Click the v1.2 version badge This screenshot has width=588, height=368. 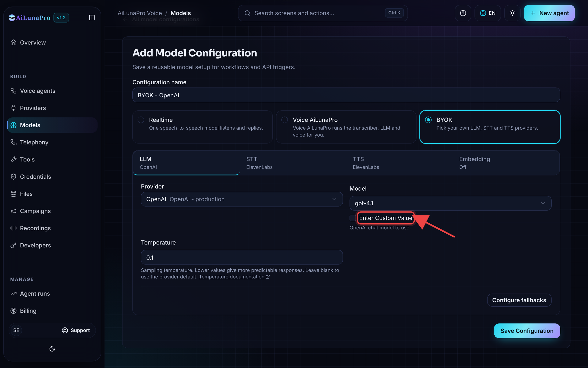[61, 18]
